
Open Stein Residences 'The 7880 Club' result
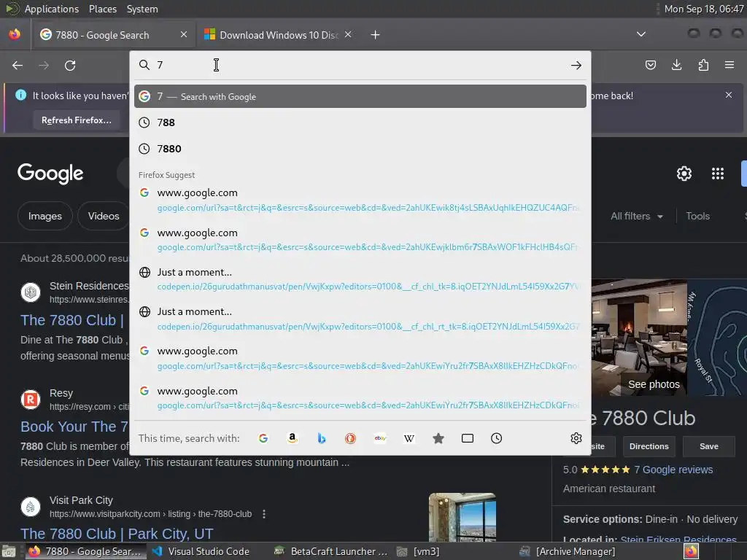click(x=72, y=320)
